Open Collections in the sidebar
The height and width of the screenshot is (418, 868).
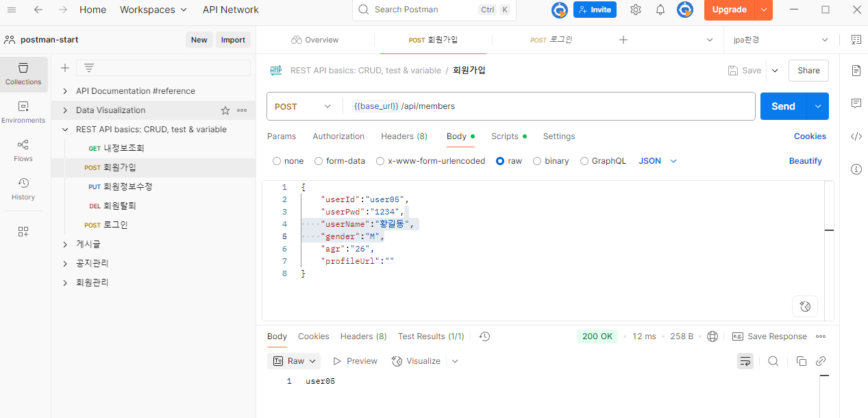point(23,74)
